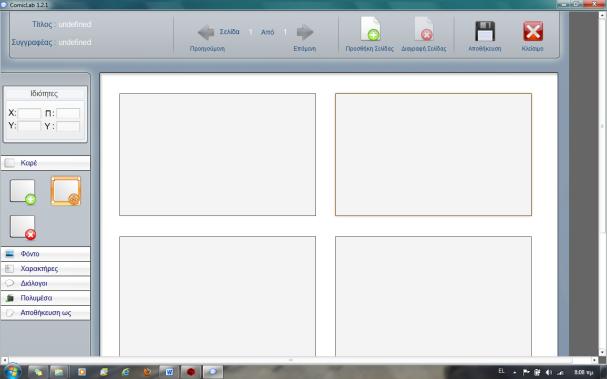Click the volume tray icon

pos(549,372)
